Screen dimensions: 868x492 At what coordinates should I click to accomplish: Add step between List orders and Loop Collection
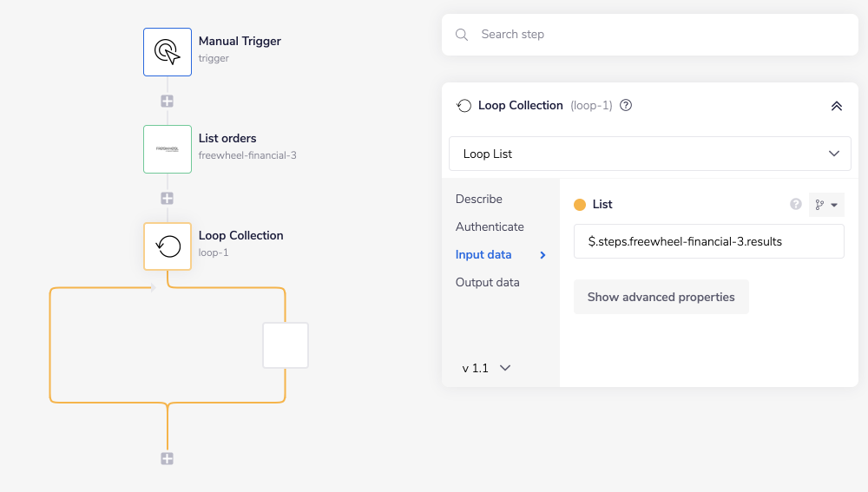(168, 199)
